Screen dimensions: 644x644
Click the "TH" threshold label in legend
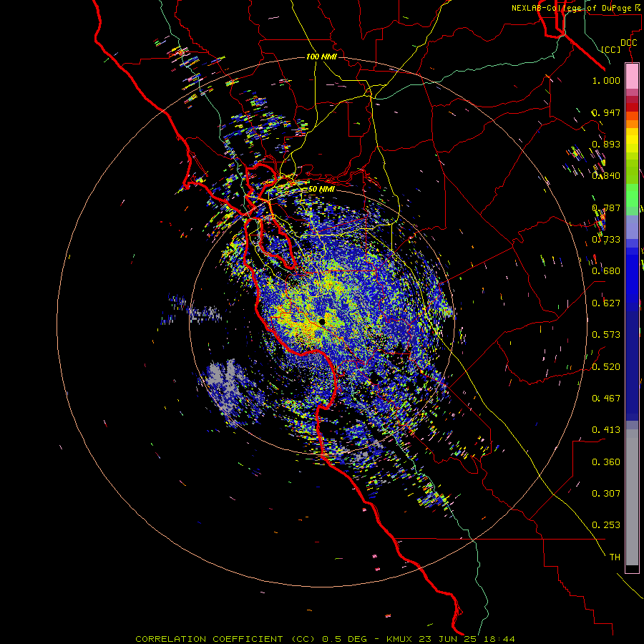[x=615, y=557]
